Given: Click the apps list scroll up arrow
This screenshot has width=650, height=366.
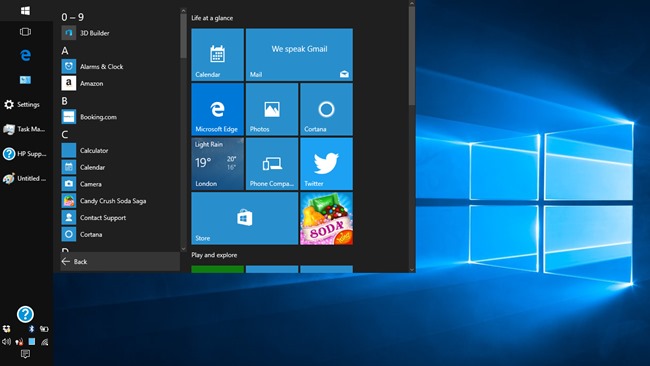Looking at the screenshot, I should pyautogui.click(x=183, y=10).
